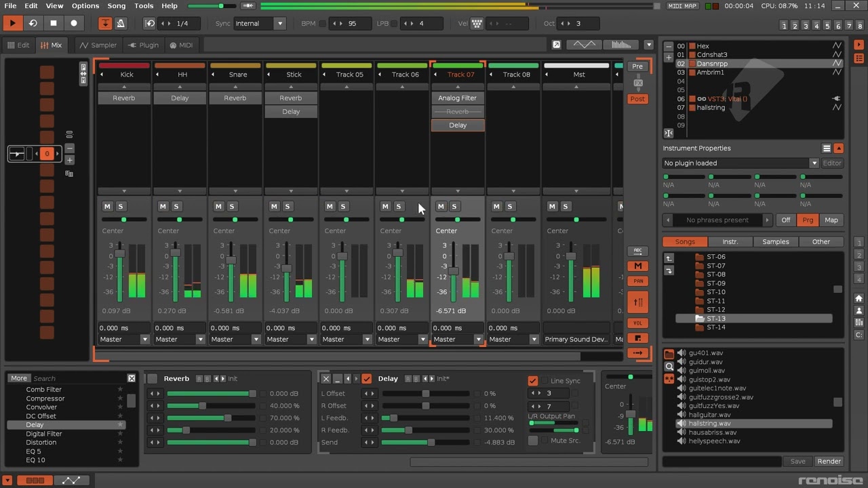Viewport: 868px width, 488px height.
Task: Open the MIDI MAP button
Action: coord(682,6)
